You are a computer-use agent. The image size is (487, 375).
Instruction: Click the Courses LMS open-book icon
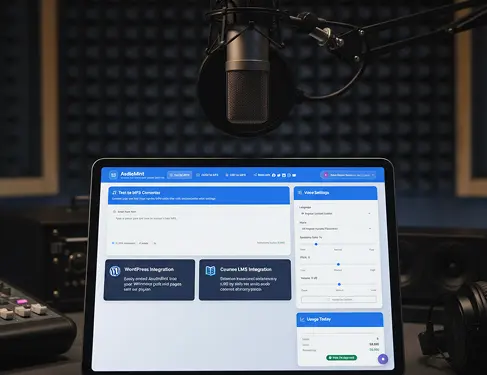[x=210, y=271]
